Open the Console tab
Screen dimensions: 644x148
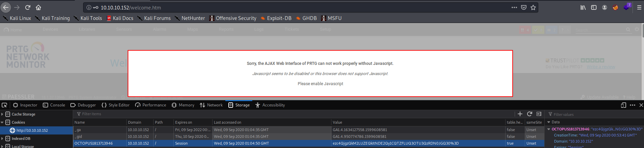point(54,105)
